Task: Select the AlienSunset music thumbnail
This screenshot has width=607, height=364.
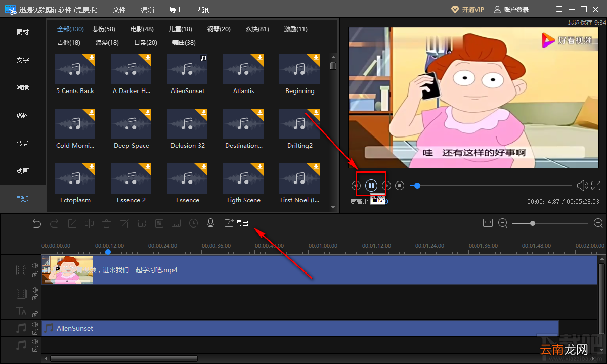Action: pyautogui.click(x=188, y=69)
